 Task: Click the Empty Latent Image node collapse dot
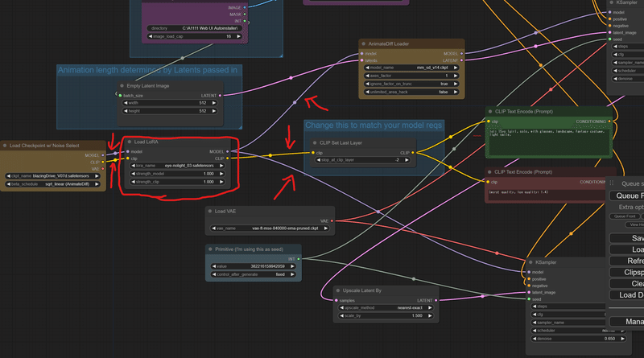tap(122, 86)
